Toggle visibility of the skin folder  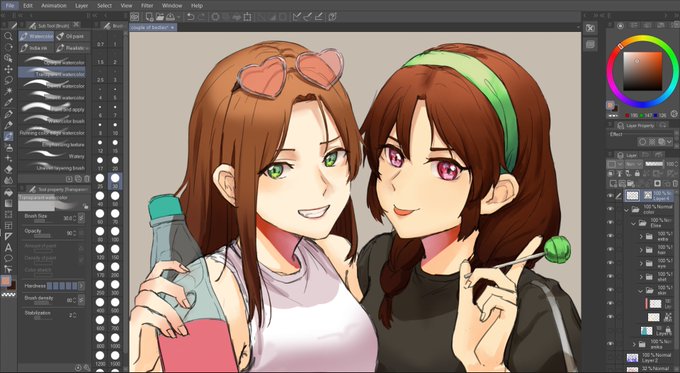coord(611,290)
